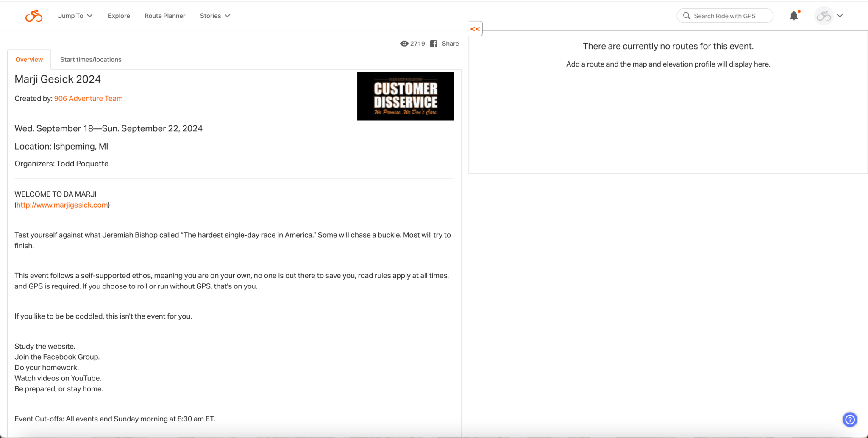The width and height of the screenshot is (868, 438).
Task: Click the Organizers: Todd Poquette text
Action: coord(61,164)
